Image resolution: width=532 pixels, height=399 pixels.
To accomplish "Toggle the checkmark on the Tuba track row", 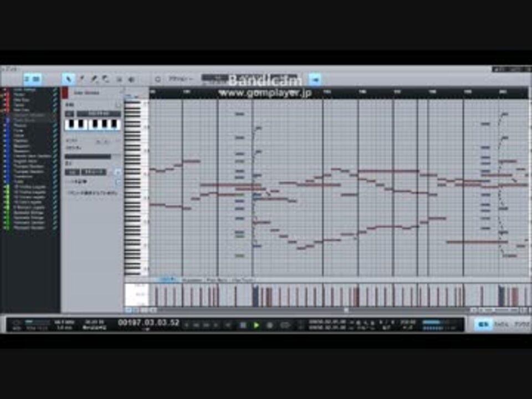I will pos(55,182).
